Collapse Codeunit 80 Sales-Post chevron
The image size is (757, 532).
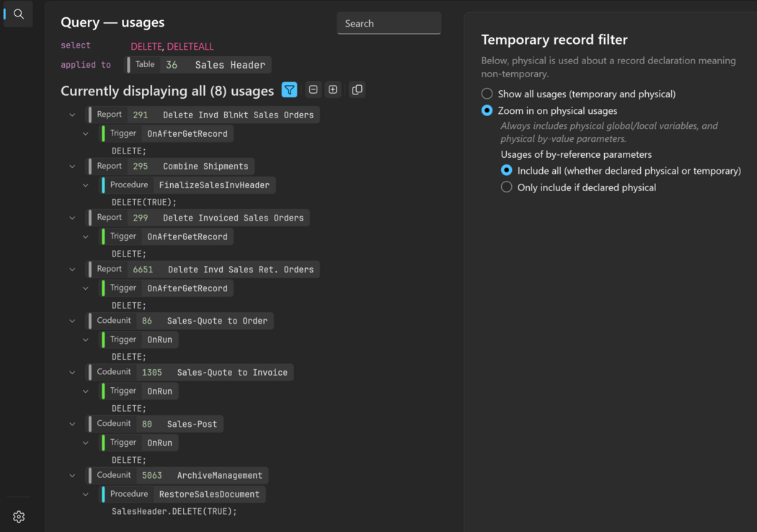pos(72,425)
